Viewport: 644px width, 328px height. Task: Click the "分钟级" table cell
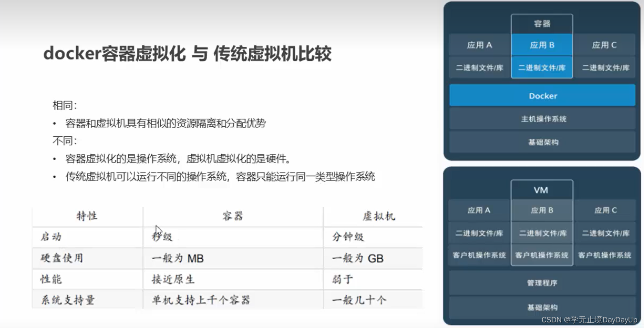pos(348,237)
